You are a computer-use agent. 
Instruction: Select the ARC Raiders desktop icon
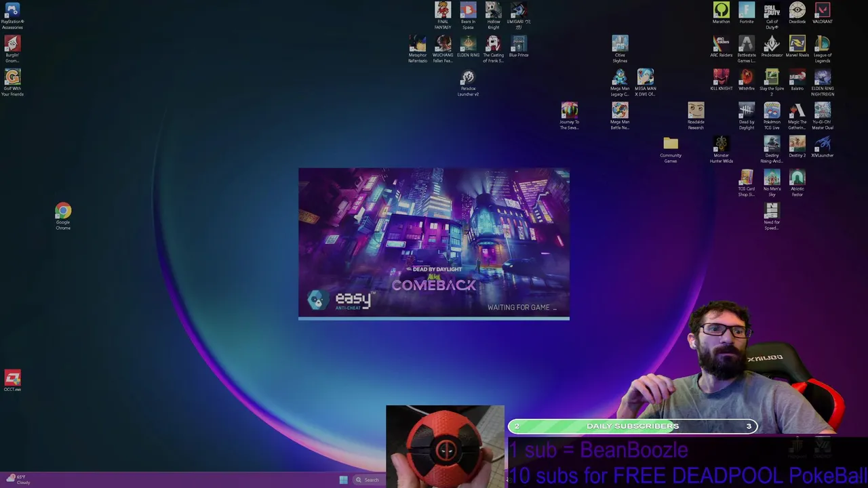tap(722, 47)
